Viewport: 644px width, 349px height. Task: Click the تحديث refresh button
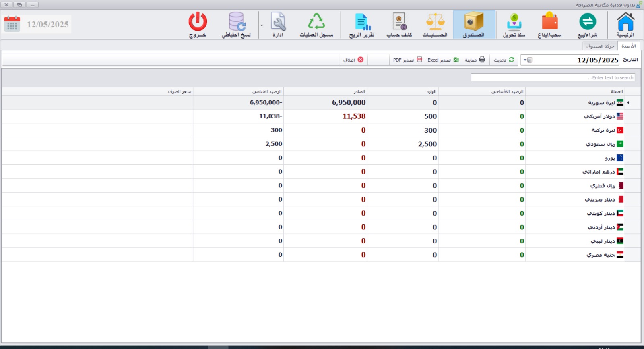[504, 60]
